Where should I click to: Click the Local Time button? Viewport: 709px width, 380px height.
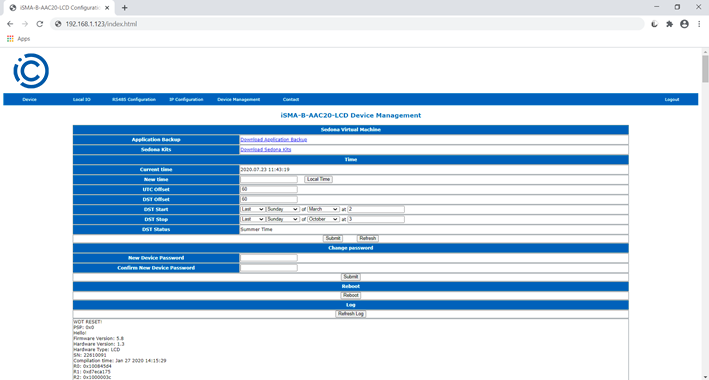coord(318,180)
